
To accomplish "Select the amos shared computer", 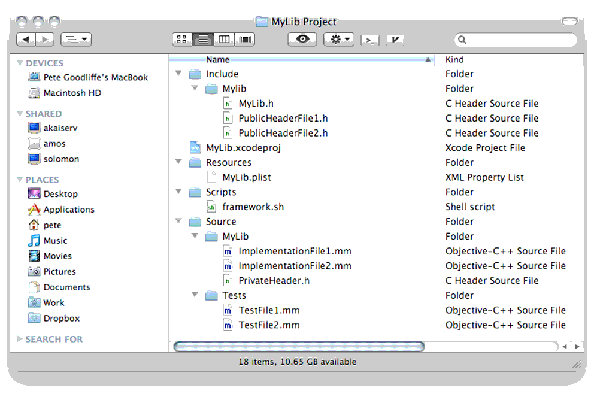I will 47,144.
